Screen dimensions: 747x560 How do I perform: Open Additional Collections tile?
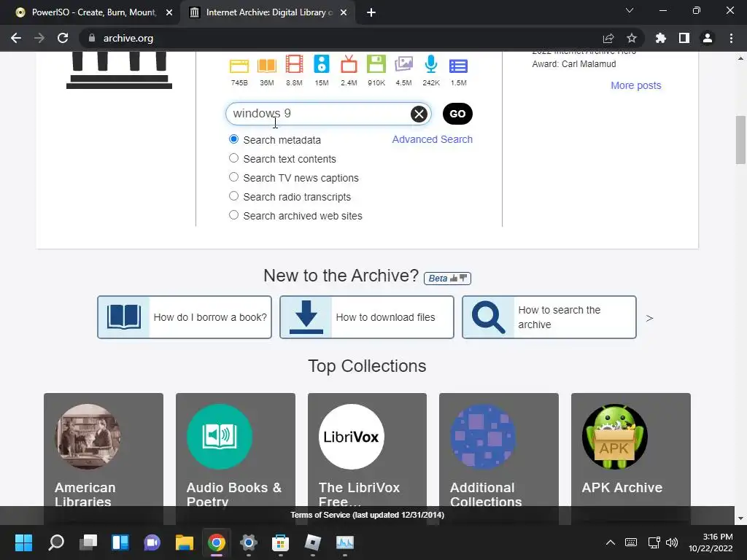pyautogui.click(x=499, y=450)
